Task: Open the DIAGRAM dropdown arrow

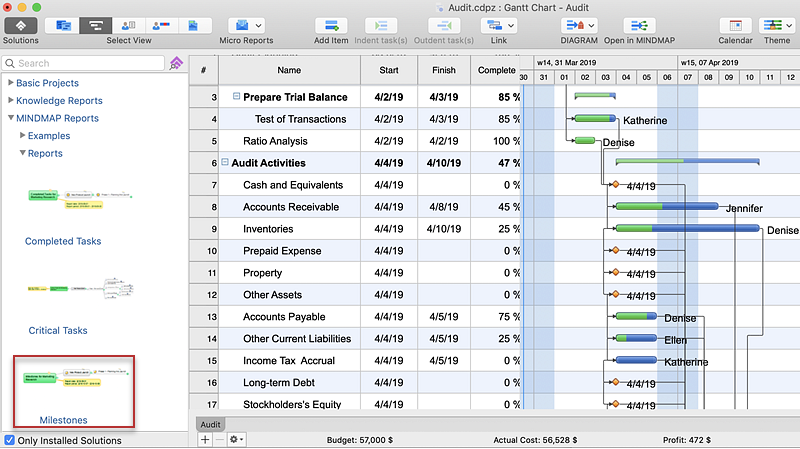Action: click(x=591, y=26)
